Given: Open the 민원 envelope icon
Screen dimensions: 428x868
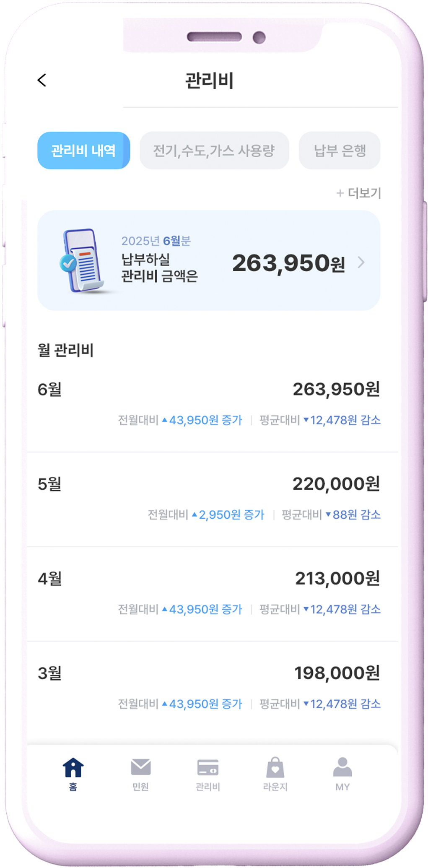Looking at the screenshot, I should (140, 767).
